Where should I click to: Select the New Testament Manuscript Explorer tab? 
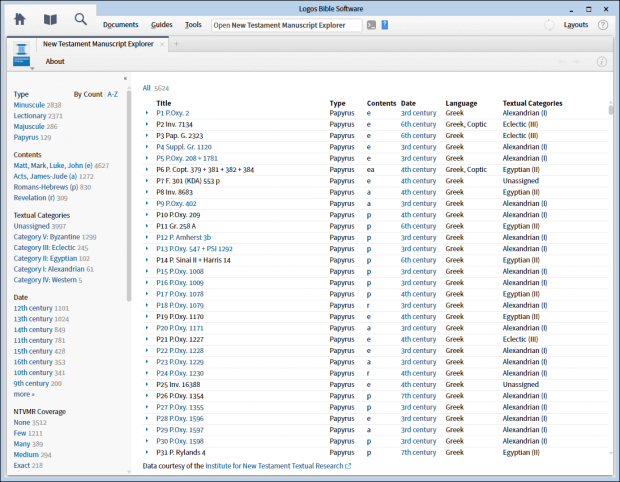click(x=98, y=44)
